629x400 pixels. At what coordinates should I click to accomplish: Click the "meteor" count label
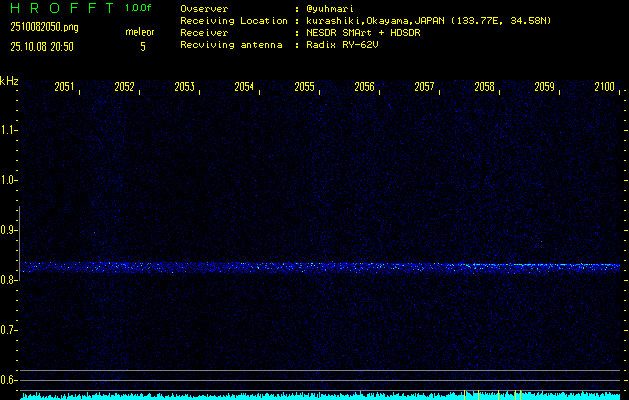140,32
